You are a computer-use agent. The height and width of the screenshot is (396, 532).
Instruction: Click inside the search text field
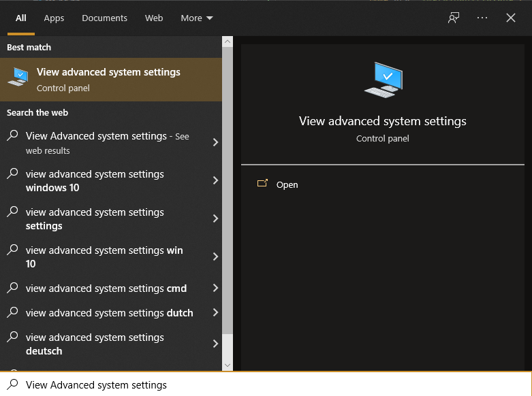point(272,385)
